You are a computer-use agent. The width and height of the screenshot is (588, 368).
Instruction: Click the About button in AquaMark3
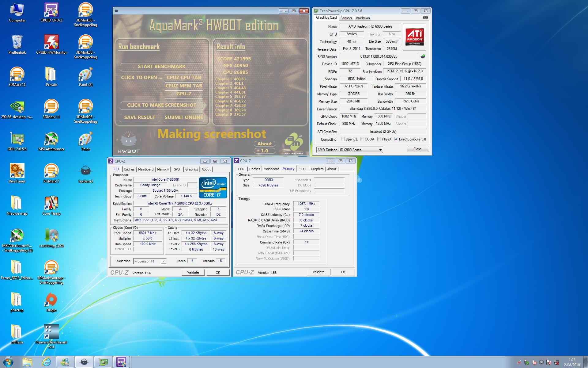pos(265,144)
